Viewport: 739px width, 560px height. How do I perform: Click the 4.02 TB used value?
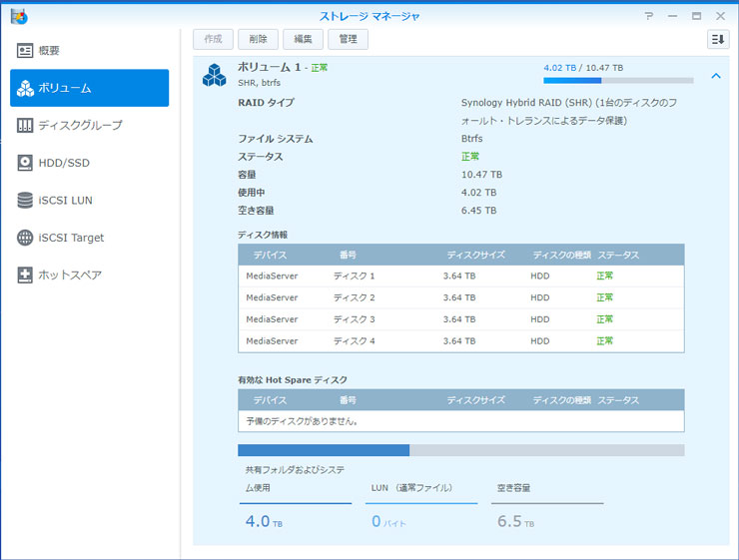pyautogui.click(x=478, y=193)
